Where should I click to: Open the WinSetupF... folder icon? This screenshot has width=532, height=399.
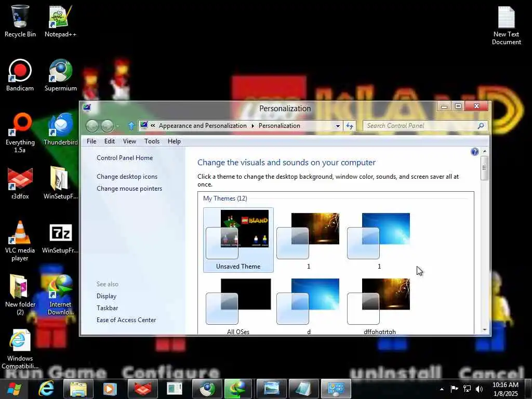tap(60, 183)
